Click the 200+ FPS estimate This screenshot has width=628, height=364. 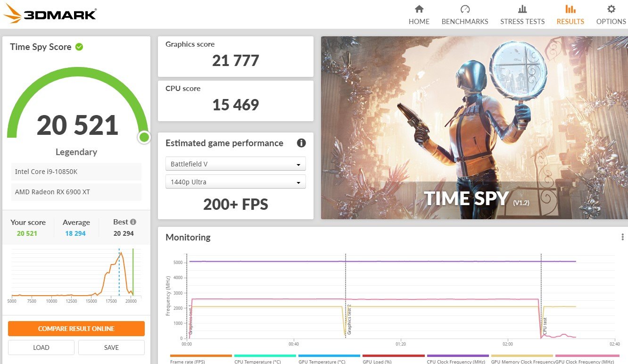pyautogui.click(x=236, y=204)
